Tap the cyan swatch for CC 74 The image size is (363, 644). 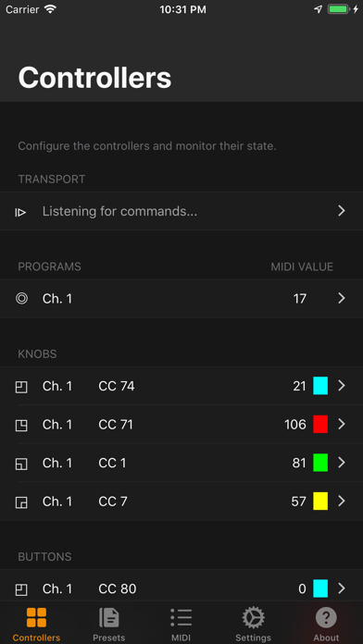click(320, 386)
